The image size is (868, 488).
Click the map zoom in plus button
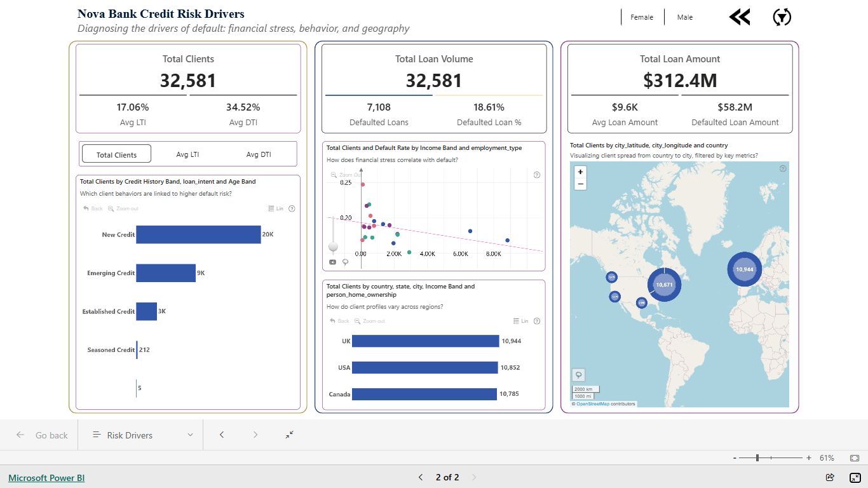tap(580, 172)
